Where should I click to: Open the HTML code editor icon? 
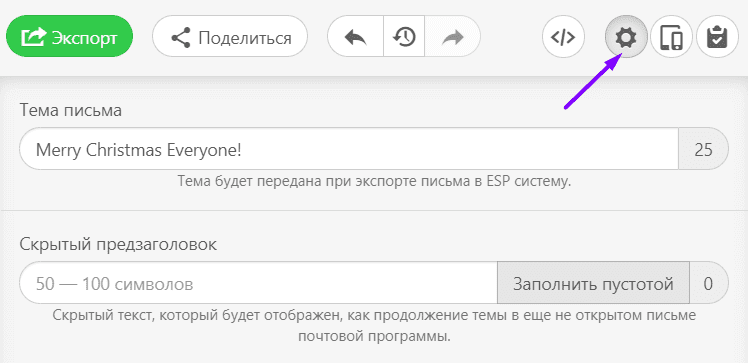point(563,37)
